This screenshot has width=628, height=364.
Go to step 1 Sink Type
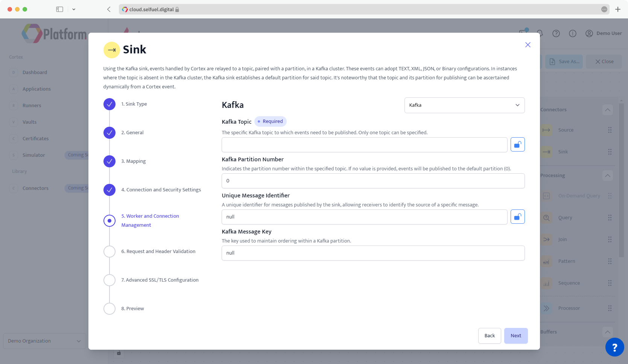tap(134, 104)
